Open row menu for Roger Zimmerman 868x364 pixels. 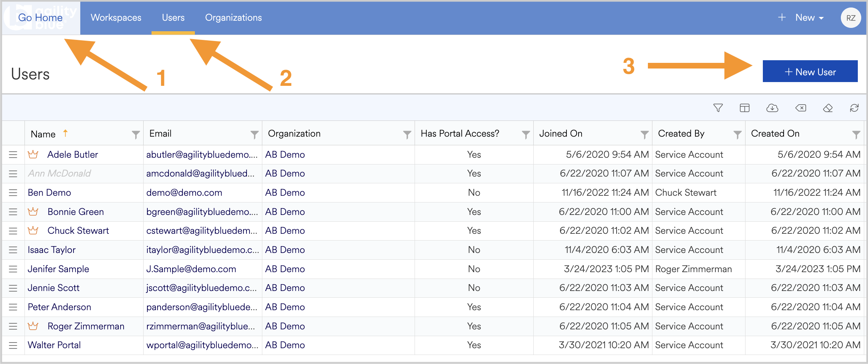13,326
